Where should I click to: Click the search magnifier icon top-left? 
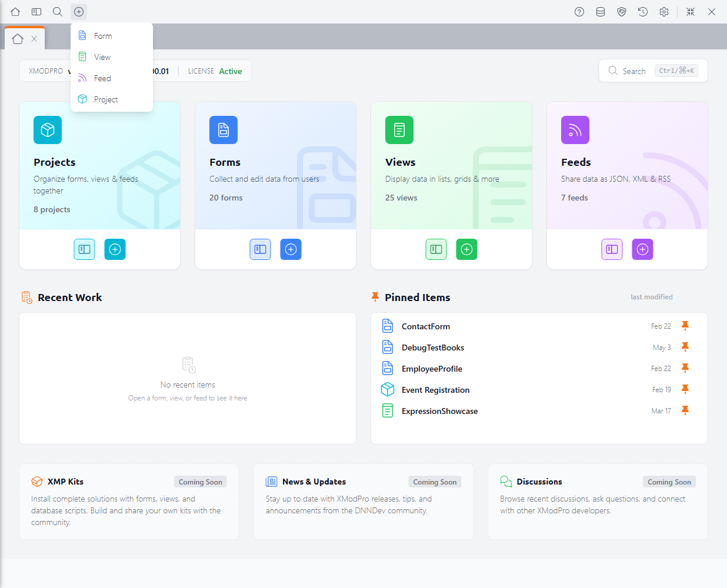point(58,12)
